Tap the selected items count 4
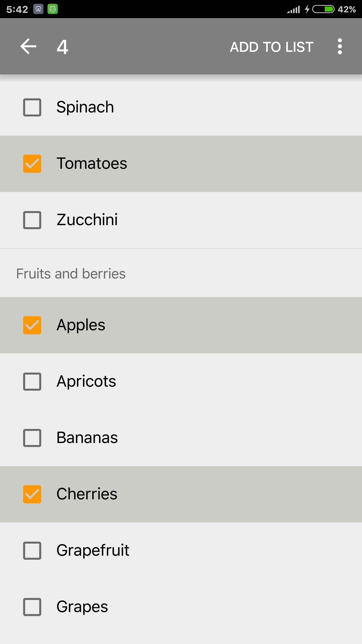 [x=62, y=47]
